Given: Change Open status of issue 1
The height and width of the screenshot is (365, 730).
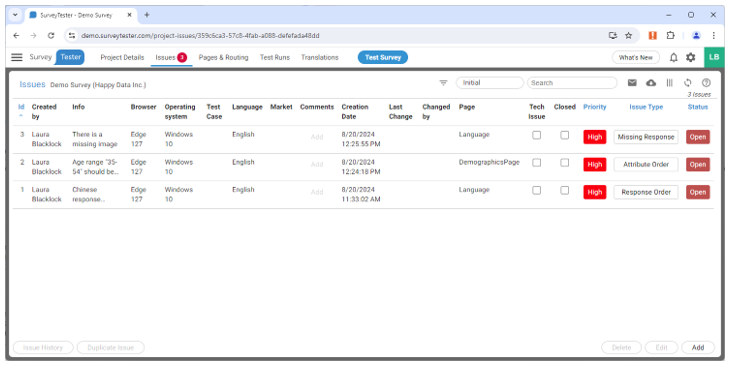Looking at the screenshot, I should pyautogui.click(x=697, y=192).
